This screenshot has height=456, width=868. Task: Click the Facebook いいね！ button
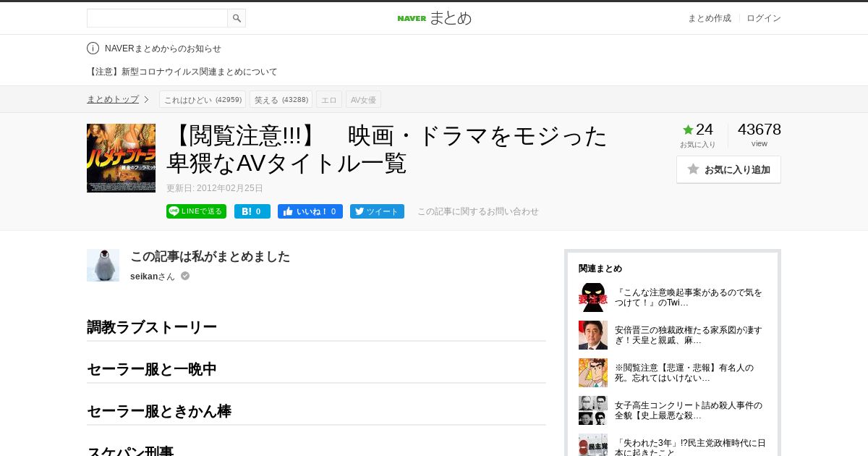pos(310,211)
